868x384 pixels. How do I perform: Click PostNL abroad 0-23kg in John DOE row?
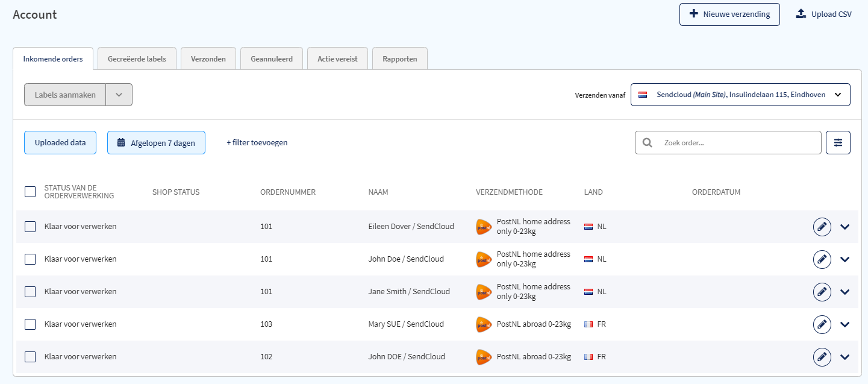(534, 357)
